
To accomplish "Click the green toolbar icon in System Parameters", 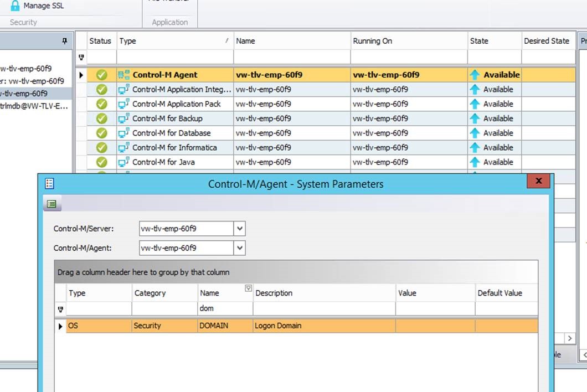I will click(52, 204).
